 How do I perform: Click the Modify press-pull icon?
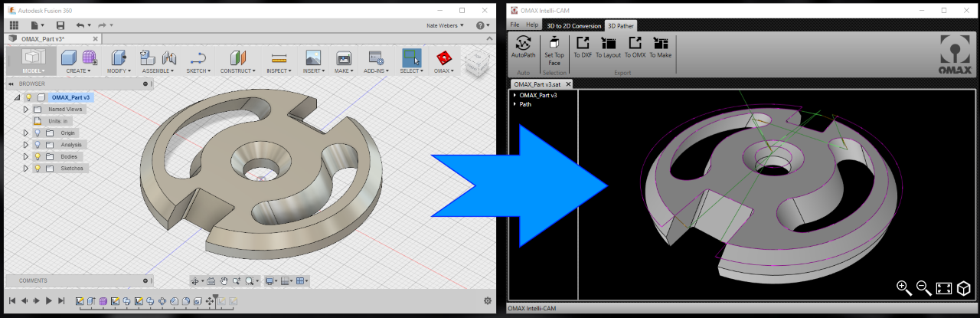pos(118,57)
